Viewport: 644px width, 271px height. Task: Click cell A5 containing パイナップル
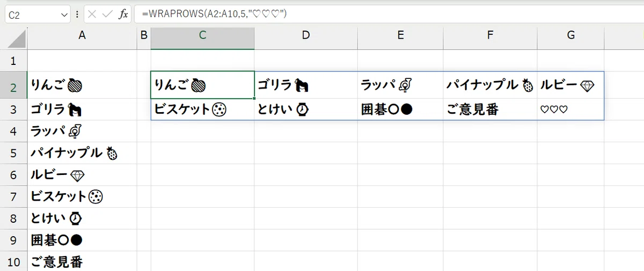(82, 153)
